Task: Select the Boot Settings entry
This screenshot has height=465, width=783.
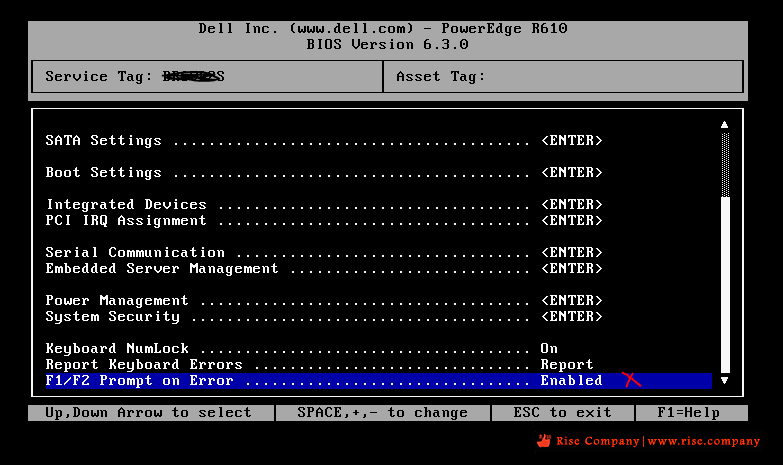Action: pyautogui.click(x=324, y=173)
